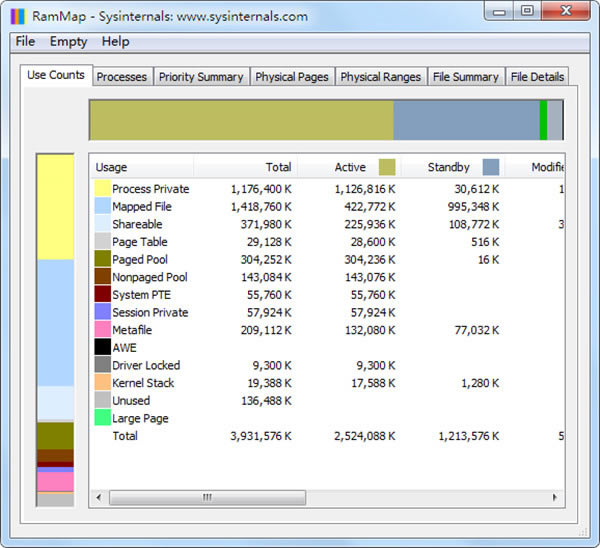Click the Large Page green color swatch
The image size is (600, 548).
[102, 418]
